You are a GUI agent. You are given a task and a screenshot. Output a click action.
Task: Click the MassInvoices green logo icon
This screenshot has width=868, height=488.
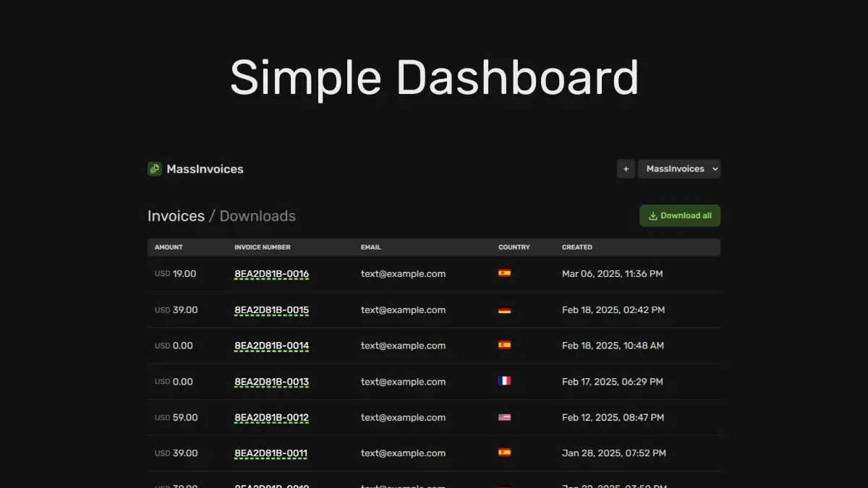(154, 169)
